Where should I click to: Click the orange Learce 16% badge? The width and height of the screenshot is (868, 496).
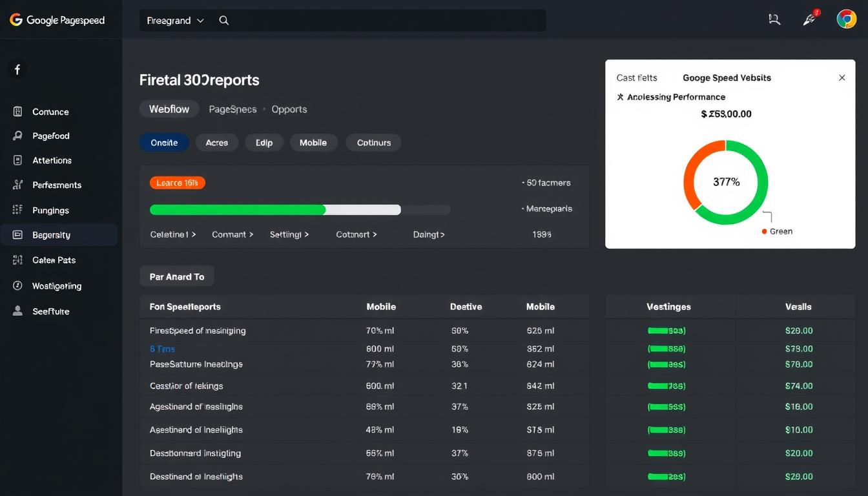tap(178, 183)
